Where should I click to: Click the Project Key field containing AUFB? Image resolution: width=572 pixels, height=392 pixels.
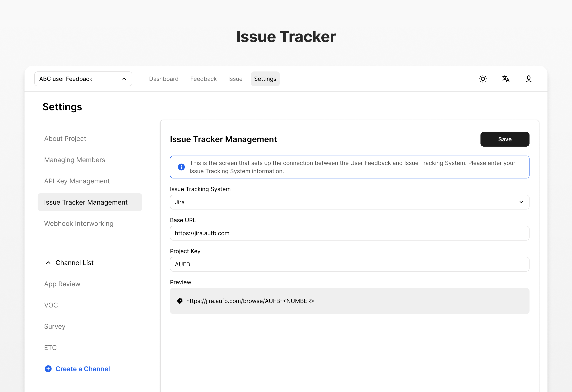click(350, 264)
